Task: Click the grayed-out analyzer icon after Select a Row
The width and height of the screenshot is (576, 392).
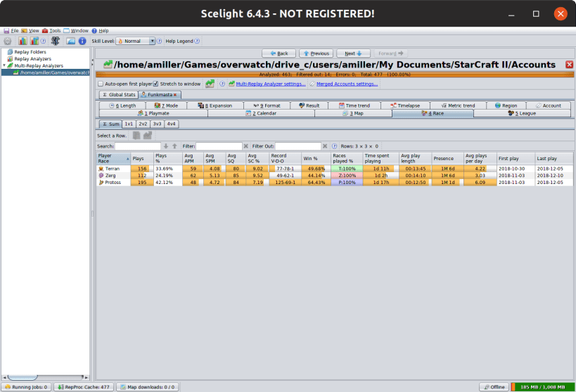Action: 148,136
